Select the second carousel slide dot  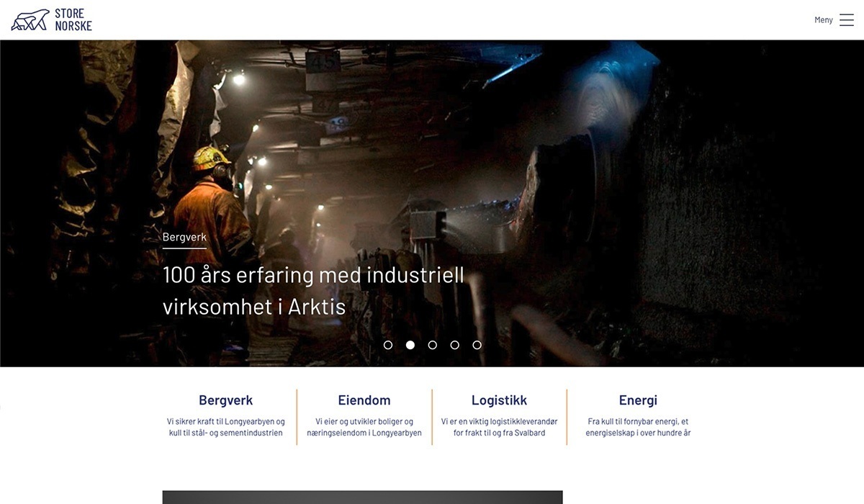[410, 345]
